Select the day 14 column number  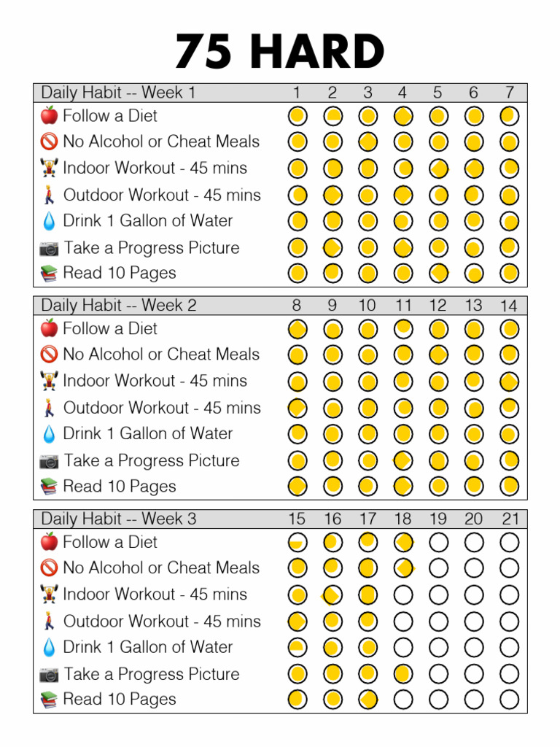pos(508,306)
